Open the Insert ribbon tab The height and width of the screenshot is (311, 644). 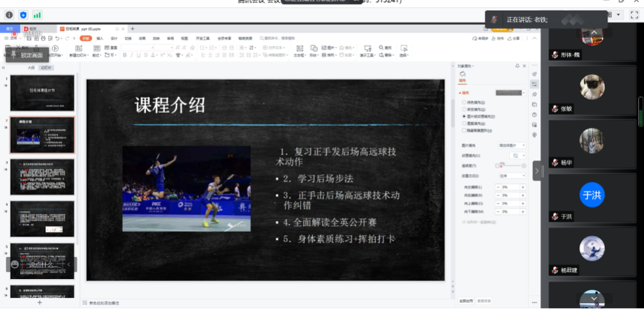click(x=100, y=38)
